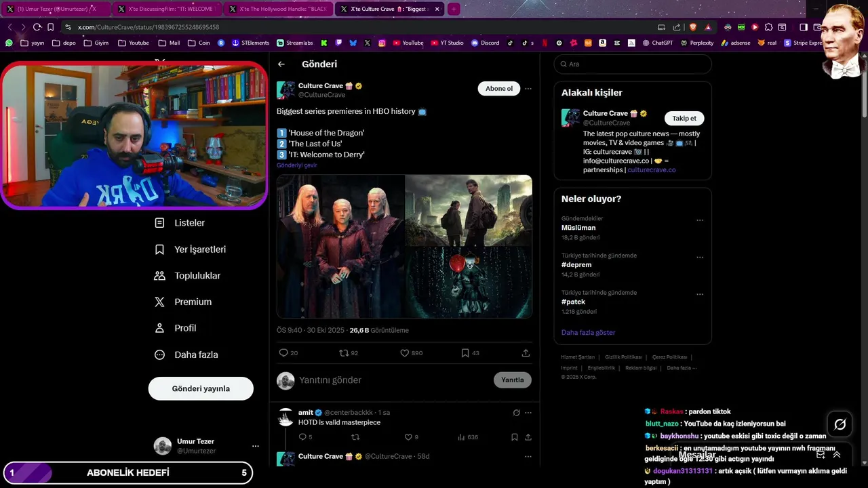Share amit's reply
This screenshot has width=868, height=488.
pos(528,437)
